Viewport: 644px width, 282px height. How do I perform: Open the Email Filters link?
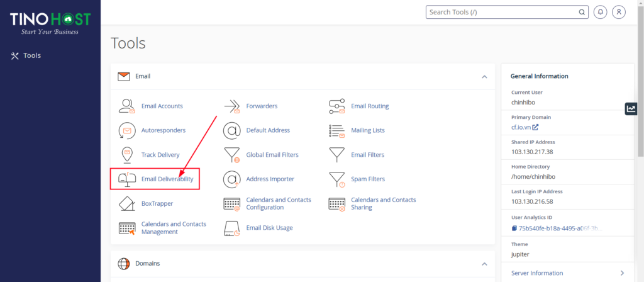pos(367,155)
